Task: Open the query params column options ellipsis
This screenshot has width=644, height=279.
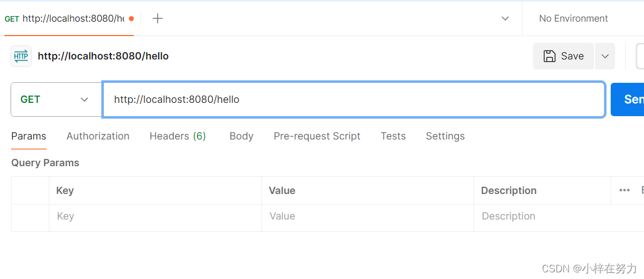Action: click(x=625, y=190)
